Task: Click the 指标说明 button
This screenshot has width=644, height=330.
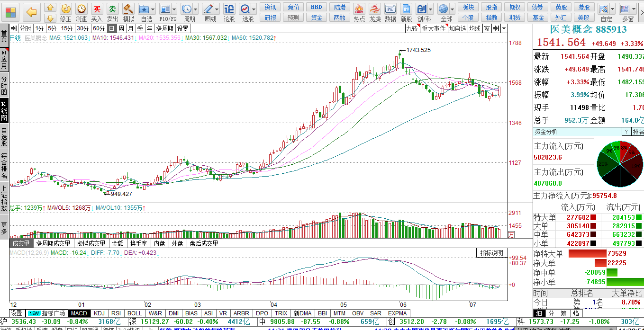Action: click(x=491, y=253)
